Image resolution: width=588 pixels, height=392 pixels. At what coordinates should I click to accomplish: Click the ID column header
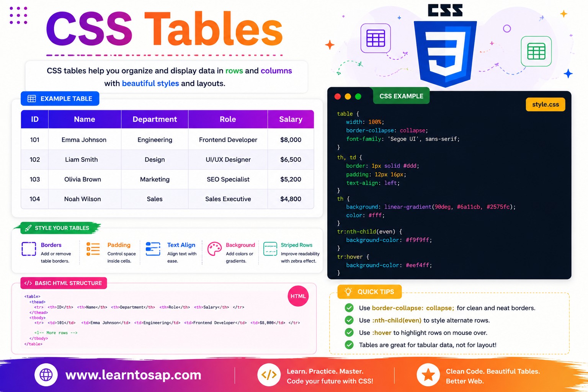[35, 119]
